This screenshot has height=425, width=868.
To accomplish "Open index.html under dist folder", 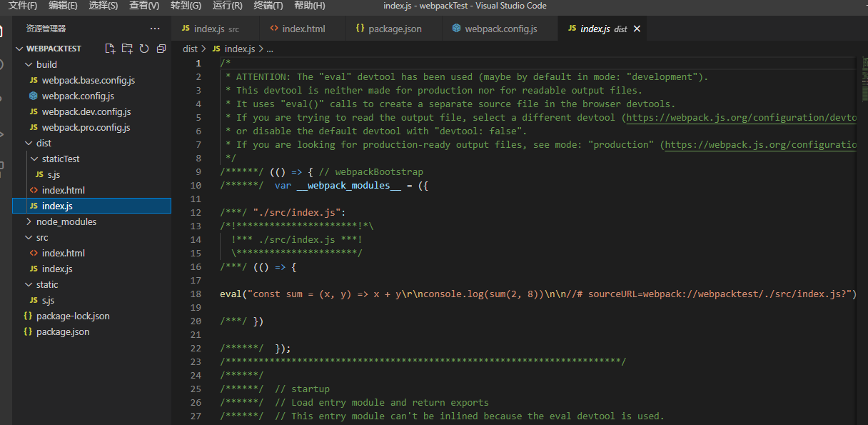I will click(x=91, y=190).
